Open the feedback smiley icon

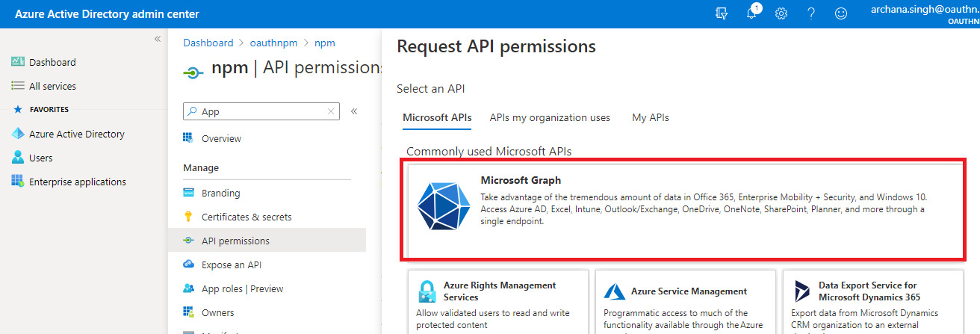pos(841,13)
